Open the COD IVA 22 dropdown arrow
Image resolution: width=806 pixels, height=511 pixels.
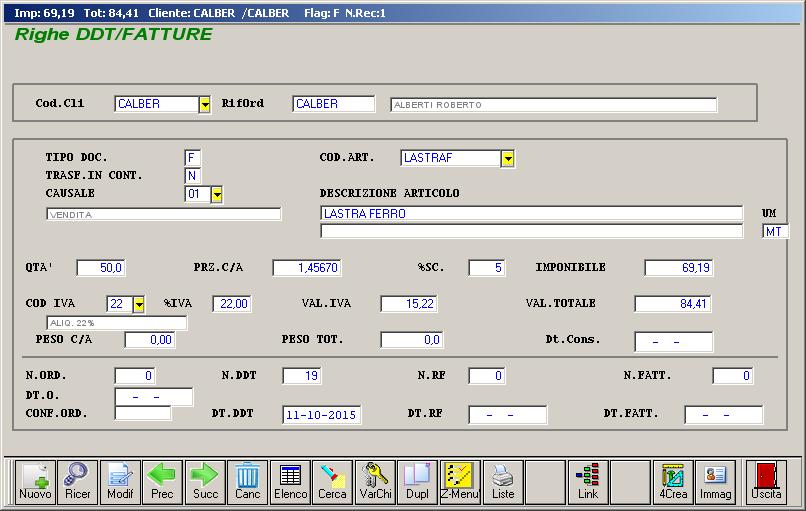(x=138, y=304)
